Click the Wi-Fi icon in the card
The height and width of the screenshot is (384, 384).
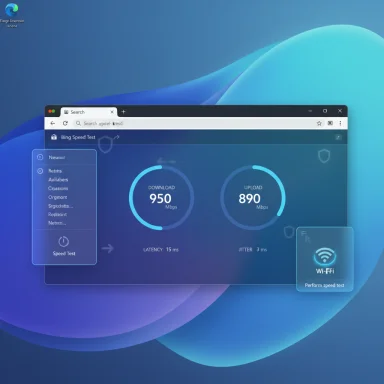click(x=325, y=256)
